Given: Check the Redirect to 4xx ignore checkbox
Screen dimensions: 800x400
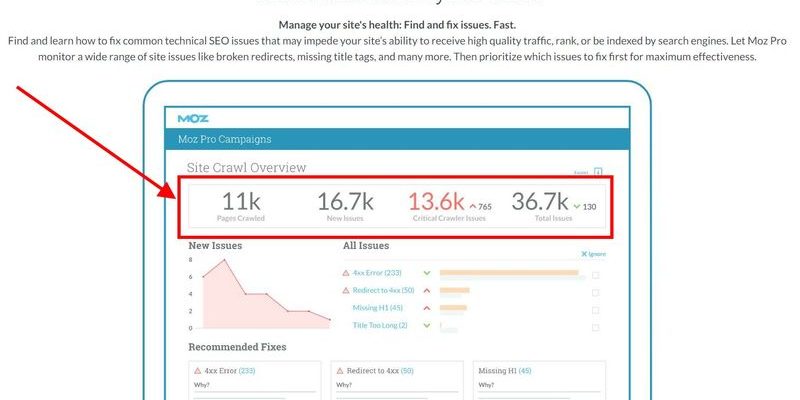Looking at the screenshot, I should [595, 291].
